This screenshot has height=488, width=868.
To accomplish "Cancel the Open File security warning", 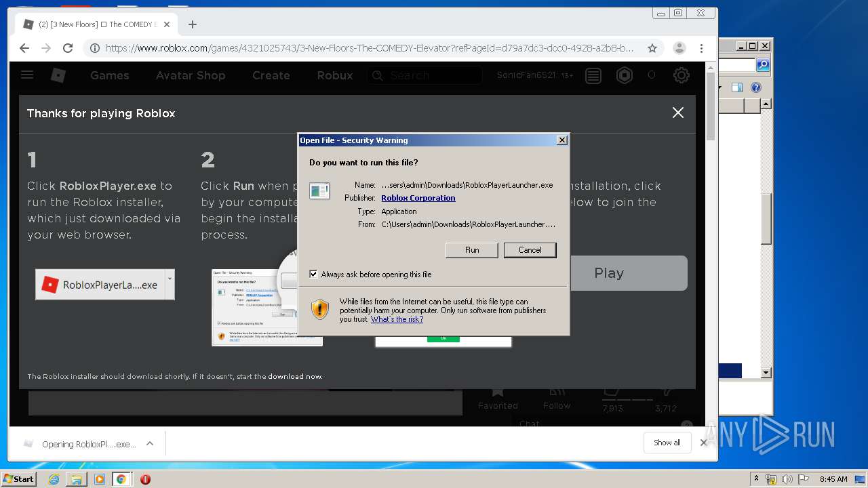I will [530, 250].
